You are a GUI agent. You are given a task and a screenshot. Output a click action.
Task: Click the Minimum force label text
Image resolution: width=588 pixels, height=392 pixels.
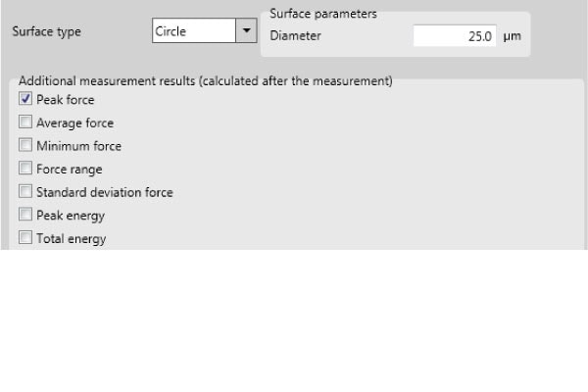point(78,146)
